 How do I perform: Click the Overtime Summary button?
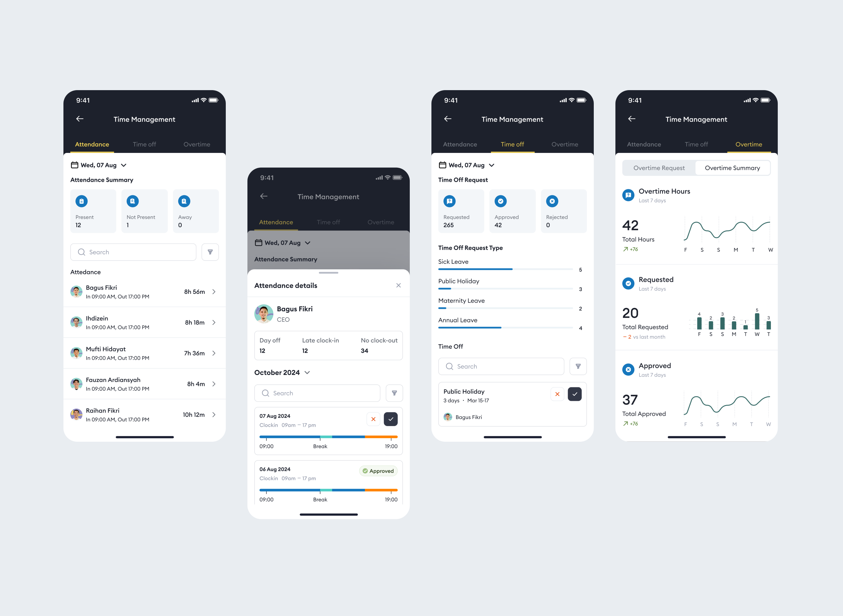732,168
